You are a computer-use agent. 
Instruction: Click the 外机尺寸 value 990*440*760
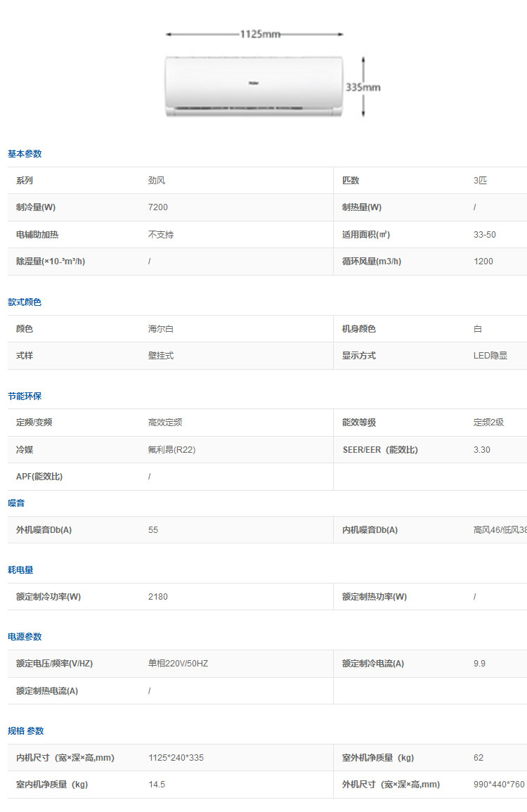[x=498, y=785]
